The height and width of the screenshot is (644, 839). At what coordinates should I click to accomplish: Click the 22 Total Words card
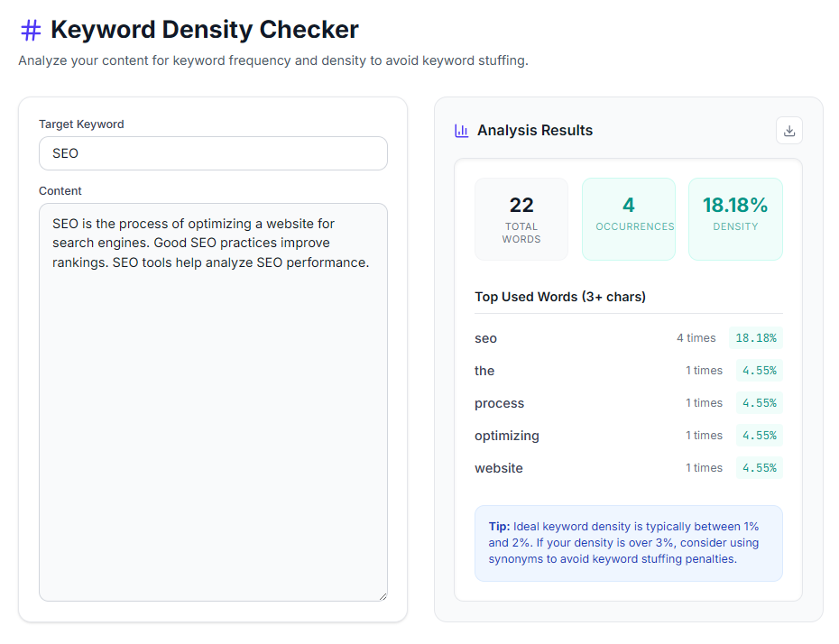click(x=521, y=219)
